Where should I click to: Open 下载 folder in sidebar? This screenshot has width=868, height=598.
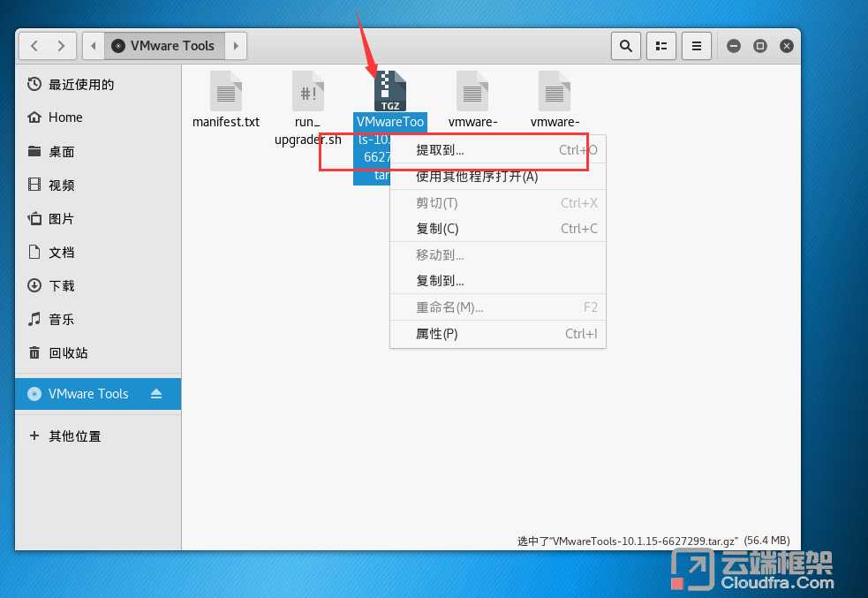pos(98,285)
